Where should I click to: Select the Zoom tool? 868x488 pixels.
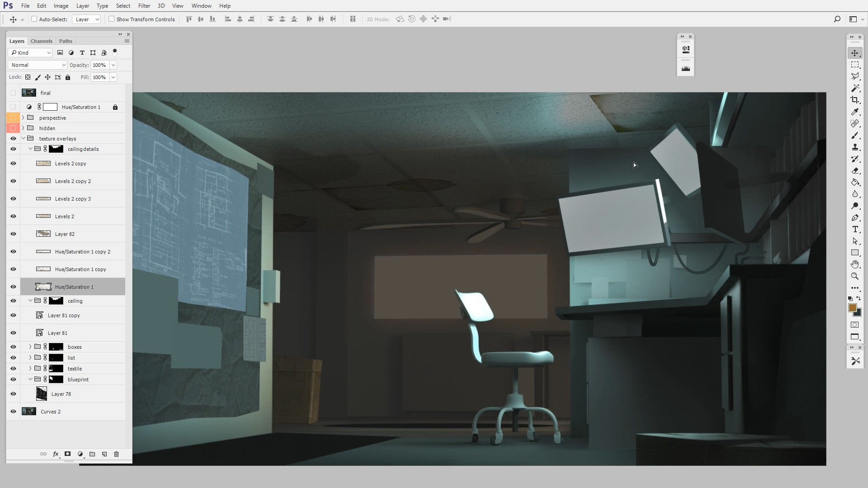855,276
